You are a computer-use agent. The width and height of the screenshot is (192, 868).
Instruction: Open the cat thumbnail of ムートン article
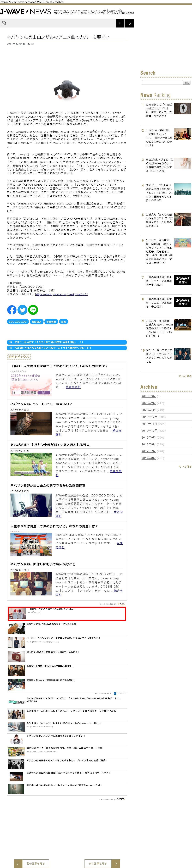31,424
